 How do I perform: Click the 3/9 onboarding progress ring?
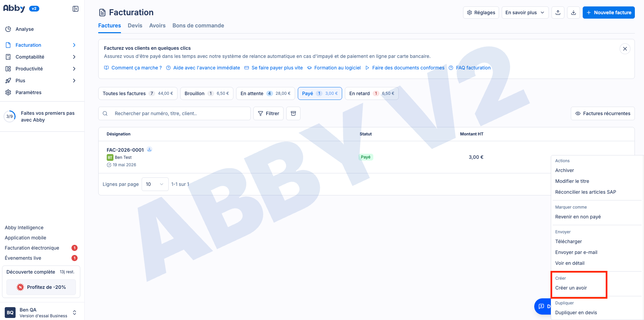[x=9, y=116]
